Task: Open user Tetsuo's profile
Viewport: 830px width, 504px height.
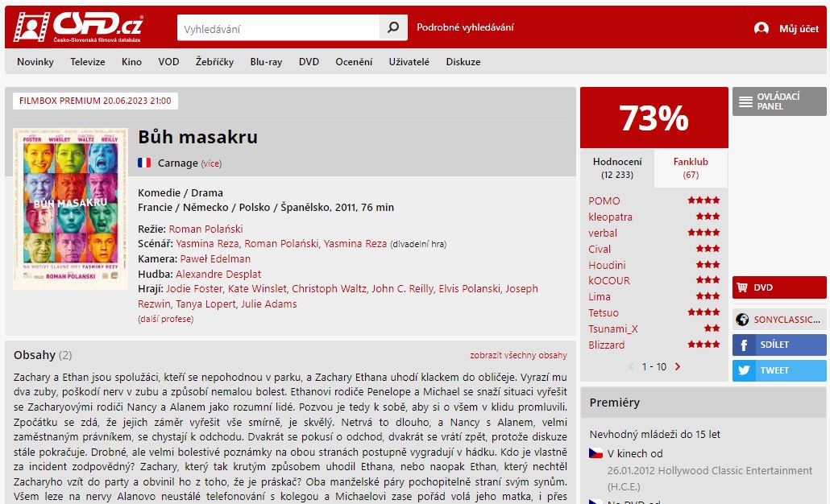Action: tap(604, 313)
